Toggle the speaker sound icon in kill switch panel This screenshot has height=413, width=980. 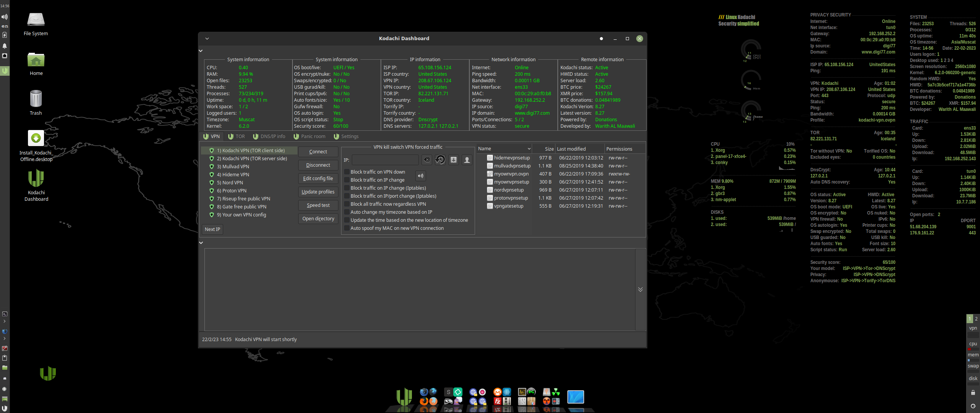point(420,176)
